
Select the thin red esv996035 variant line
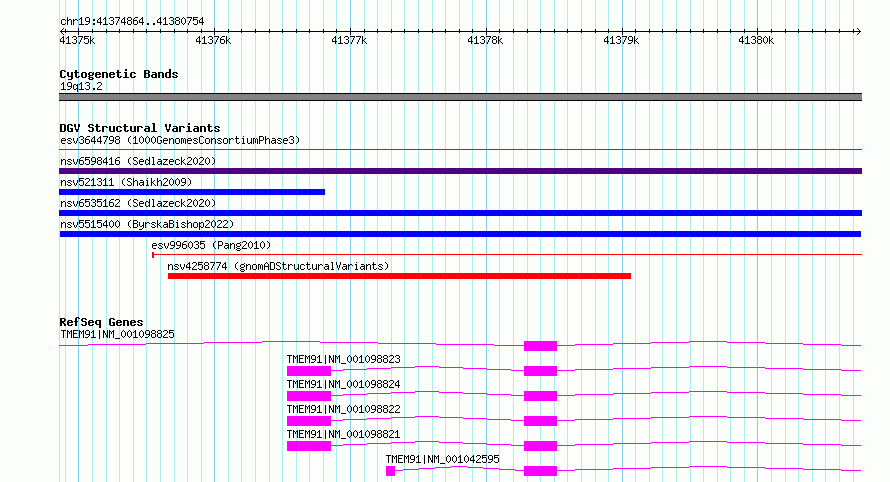point(507,255)
